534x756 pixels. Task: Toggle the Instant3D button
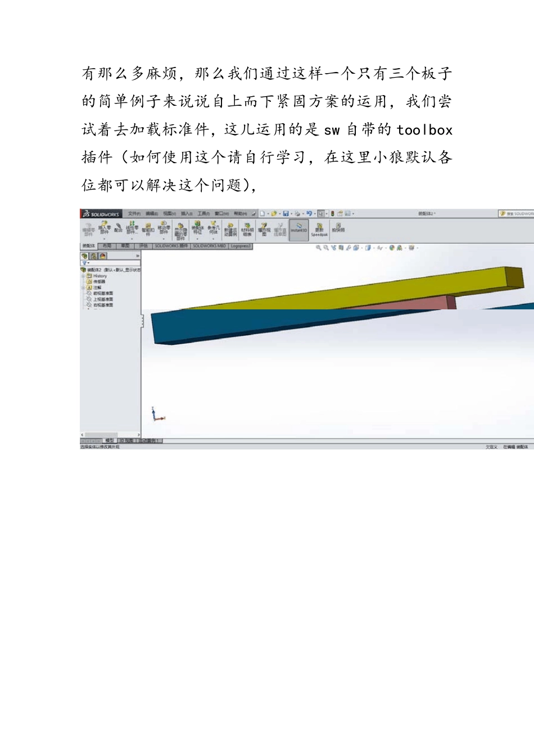(299, 229)
